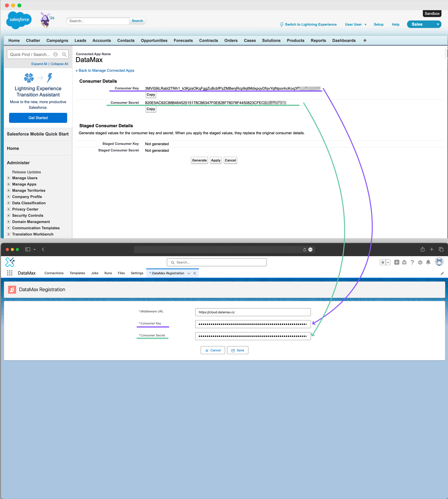The image size is (448, 499).
Task: Click the global actions plus icon
Action: click(397, 262)
